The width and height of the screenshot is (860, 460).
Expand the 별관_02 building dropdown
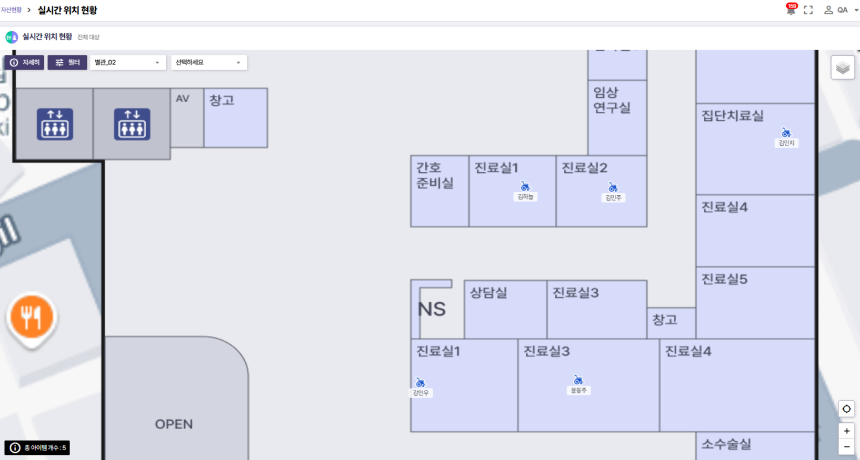[128, 62]
